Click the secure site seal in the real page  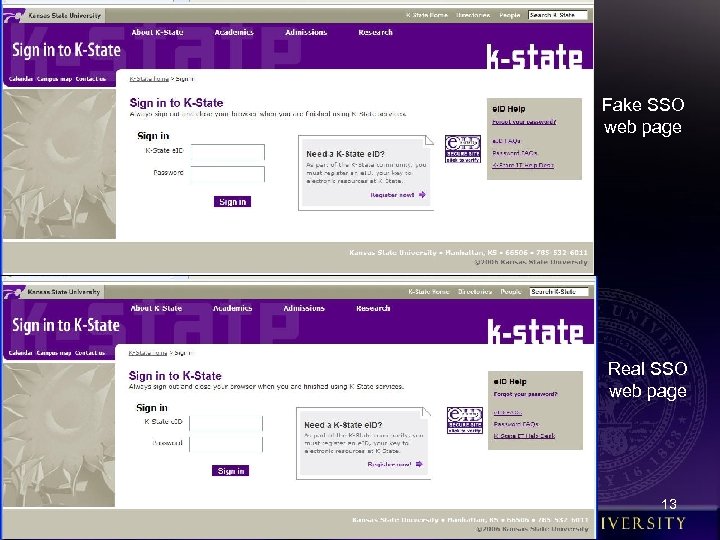[465, 420]
